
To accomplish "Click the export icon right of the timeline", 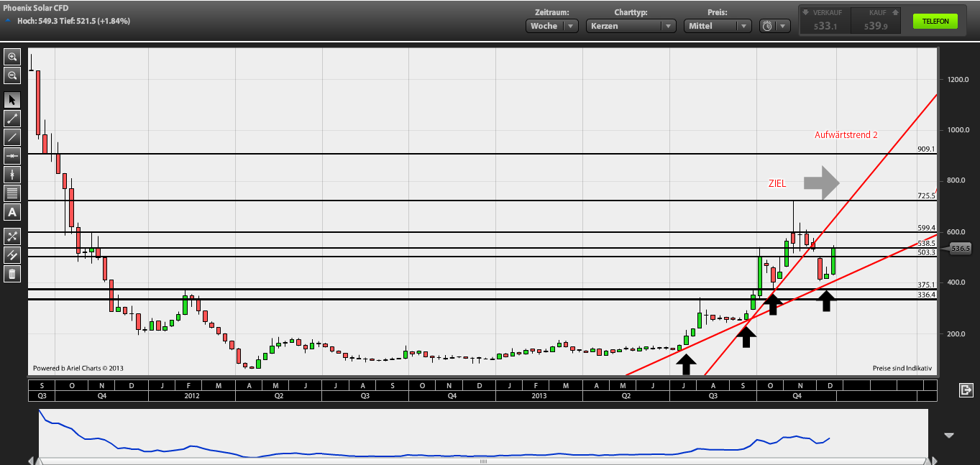I will pos(966,390).
